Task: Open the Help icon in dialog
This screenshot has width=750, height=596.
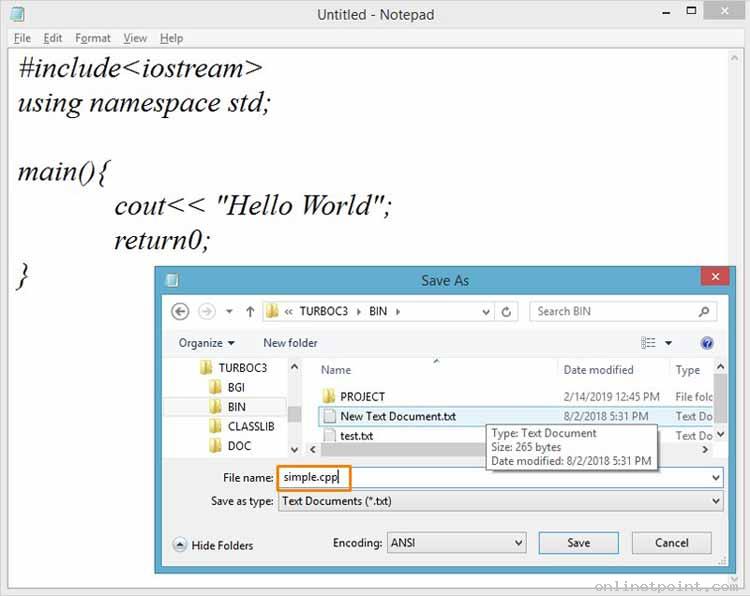Action: coord(707,343)
